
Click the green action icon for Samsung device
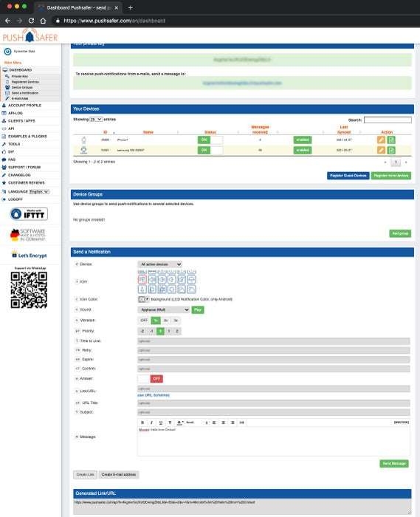(391, 151)
